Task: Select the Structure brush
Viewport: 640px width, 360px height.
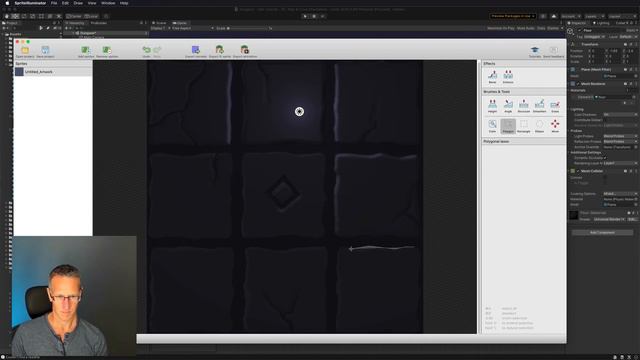Action: coord(524,105)
